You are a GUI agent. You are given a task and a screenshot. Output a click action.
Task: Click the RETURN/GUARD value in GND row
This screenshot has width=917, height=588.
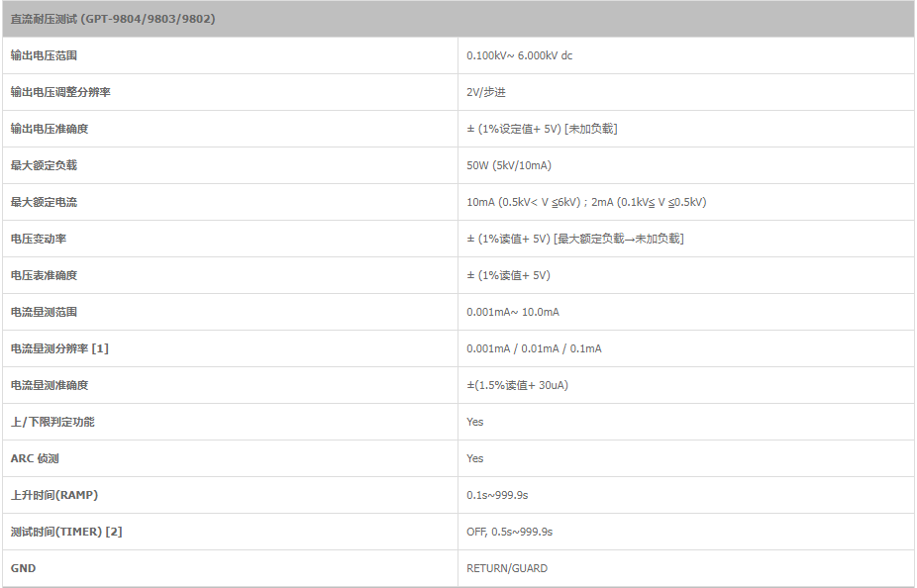(x=507, y=568)
